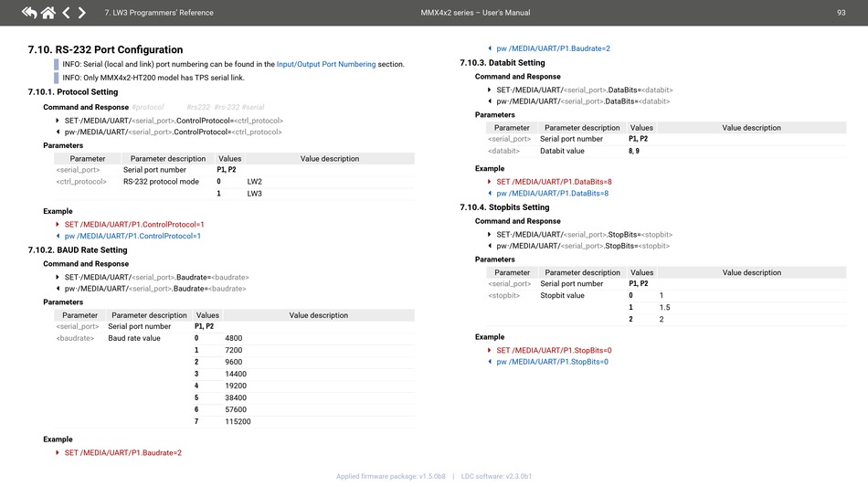
Task: Click the 7.10.4. Stopbits Setting heading
Action: point(504,207)
